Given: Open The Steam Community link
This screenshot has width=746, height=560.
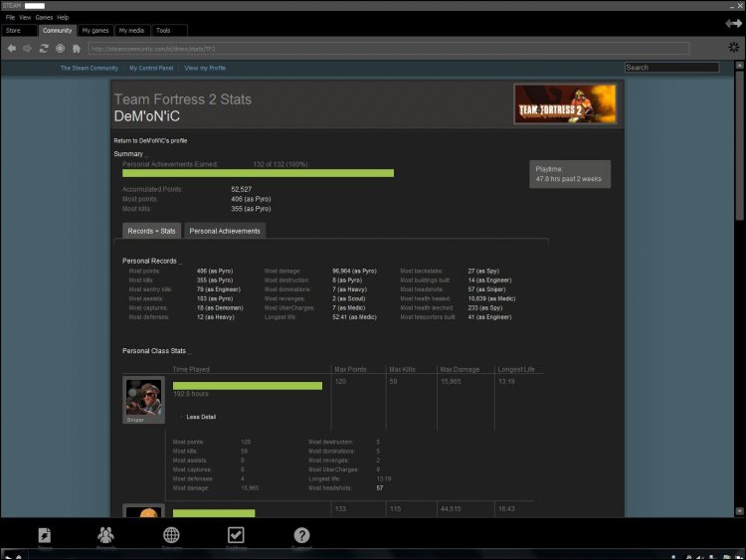Looking at the screenshot, I should (89, 68).
